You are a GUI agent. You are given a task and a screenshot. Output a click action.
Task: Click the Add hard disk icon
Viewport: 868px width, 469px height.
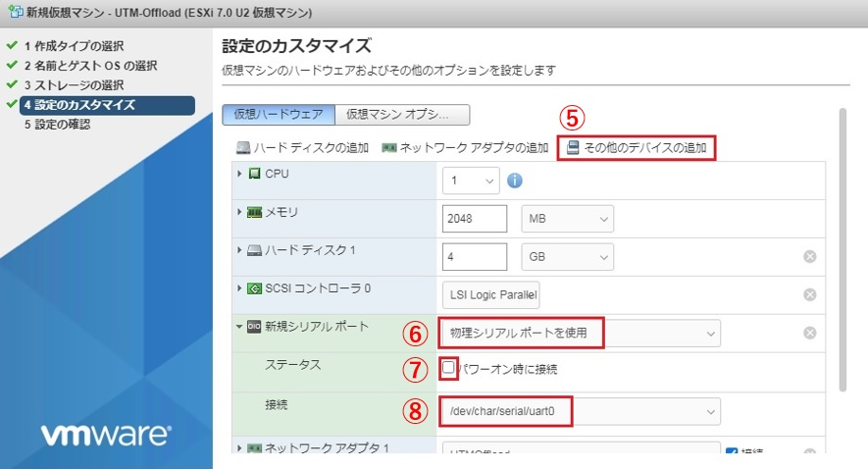(243, 148)
